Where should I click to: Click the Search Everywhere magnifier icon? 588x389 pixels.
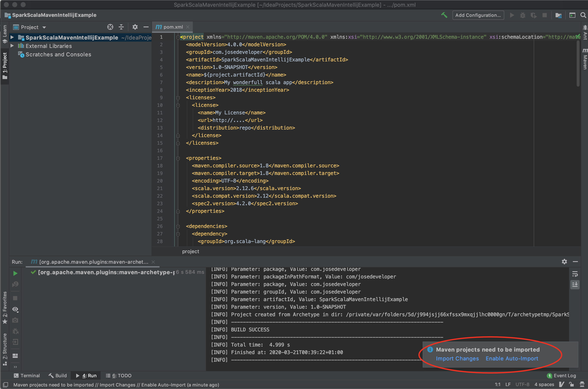coord(583,15)
